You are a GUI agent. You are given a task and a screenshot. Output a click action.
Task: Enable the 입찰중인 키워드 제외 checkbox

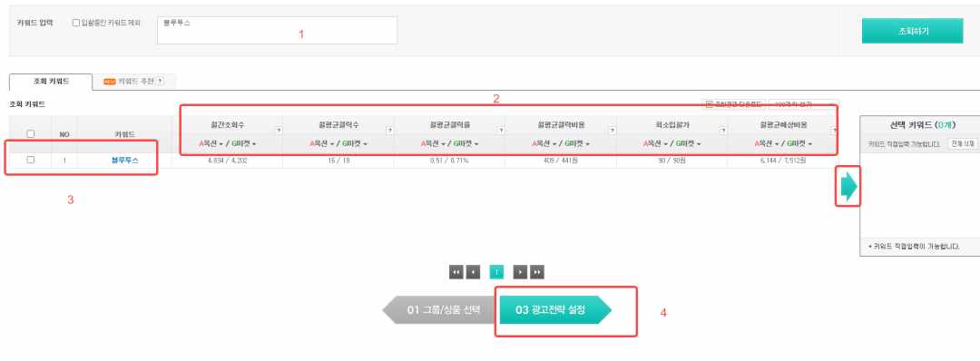[x=75, y=23]
